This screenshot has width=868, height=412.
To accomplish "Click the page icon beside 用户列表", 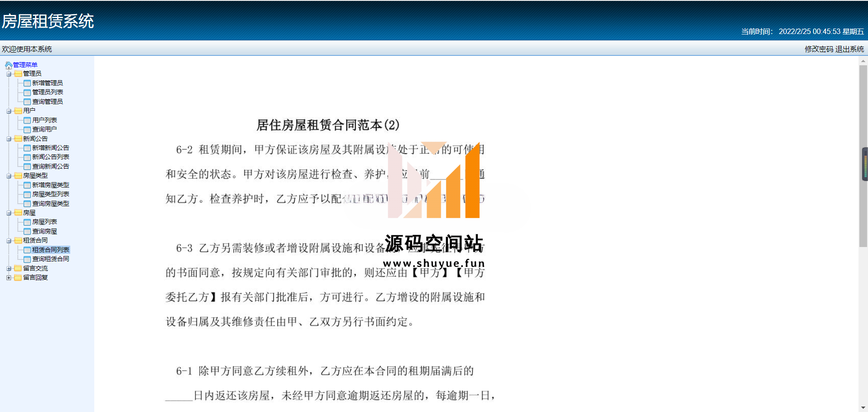I will coord(27,120).
